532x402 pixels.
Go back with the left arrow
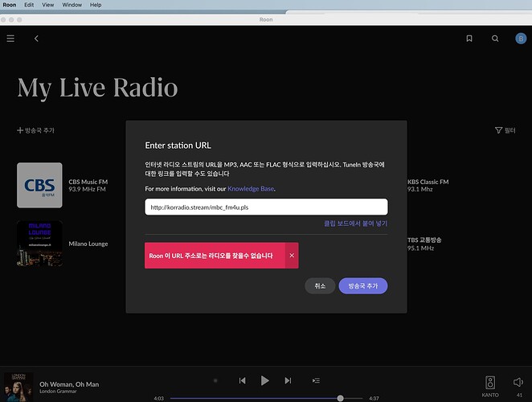coord(36,39)
